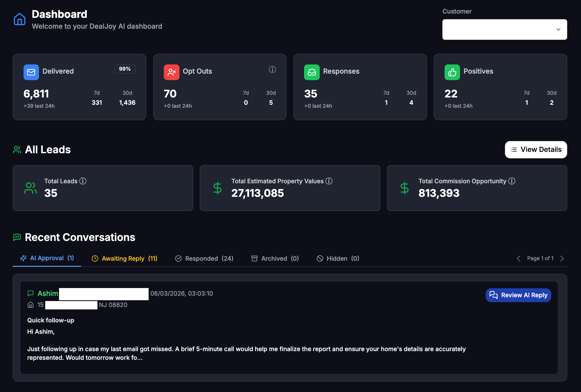Click the Positives thumbs-up icon
Screen dimensions: 581x392
452,72
